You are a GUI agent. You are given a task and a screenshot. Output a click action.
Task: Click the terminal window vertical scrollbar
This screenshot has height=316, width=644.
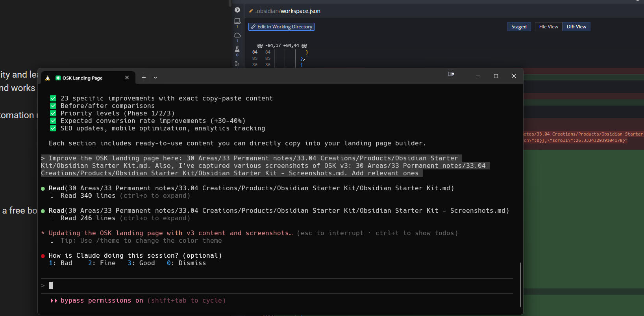(x=521, y=284)
